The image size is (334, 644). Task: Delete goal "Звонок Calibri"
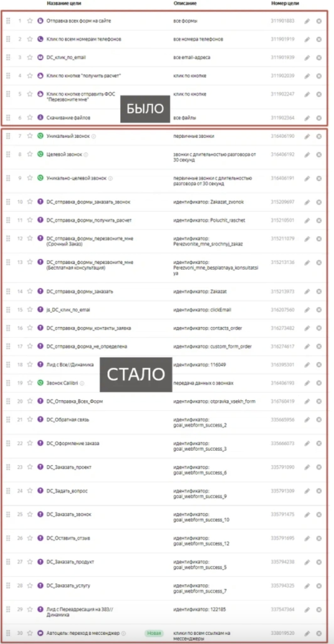(x=319, y=383)
